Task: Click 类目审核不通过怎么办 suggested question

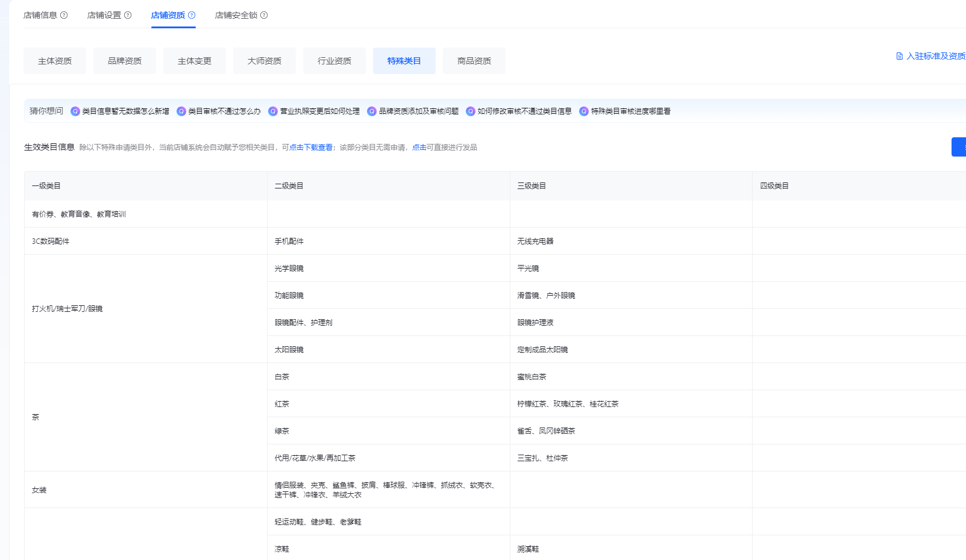Action: [224, 111]
